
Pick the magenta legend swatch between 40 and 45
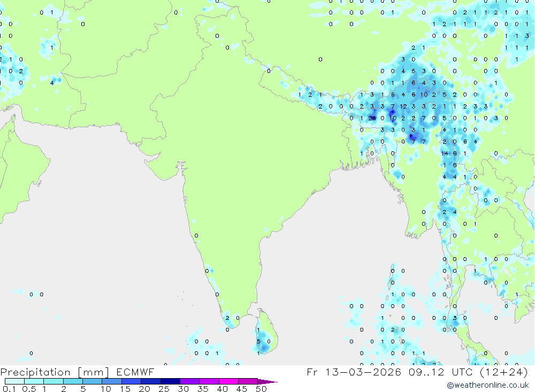click(x=228, y=381)
